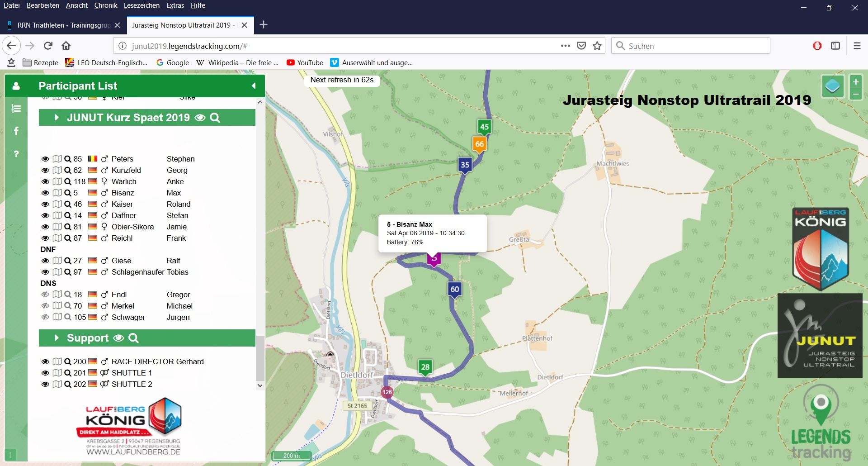Click runner marker 60 on the map
This screenshot has height=466, width=868.
tap(455, 290)
